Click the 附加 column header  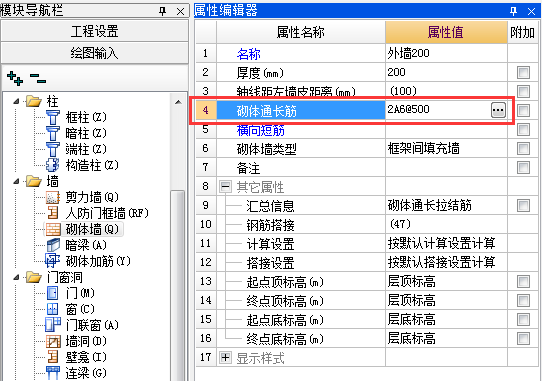click(522, 32)
